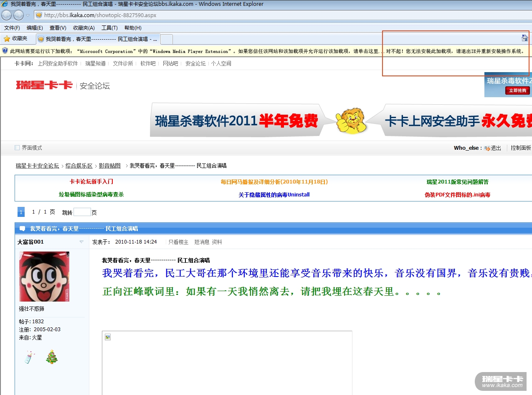This screenshot has height=395, width=532.
Task: Click the 注册: 2005-02-03 registration text
Action: pos(40,330)
